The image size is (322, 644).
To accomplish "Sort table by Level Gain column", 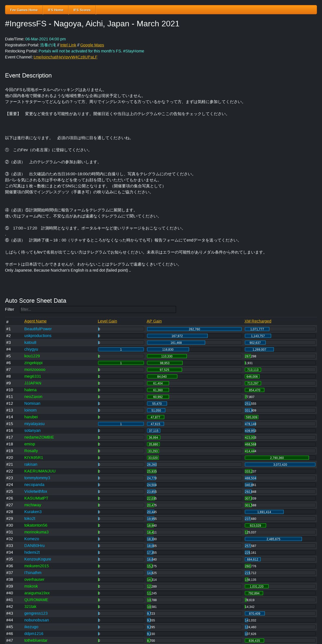I will (107, 321).
